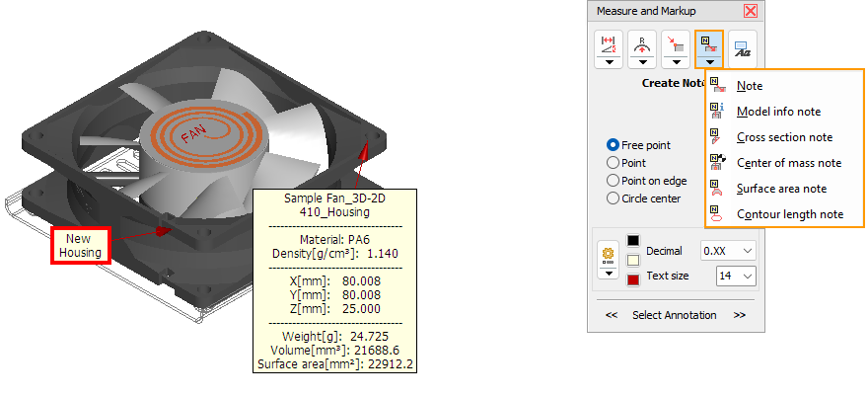This screenshot has width=868, height=397.
Task: Expand the arrow under the distance tool
Action: click(x=609, y=62)
